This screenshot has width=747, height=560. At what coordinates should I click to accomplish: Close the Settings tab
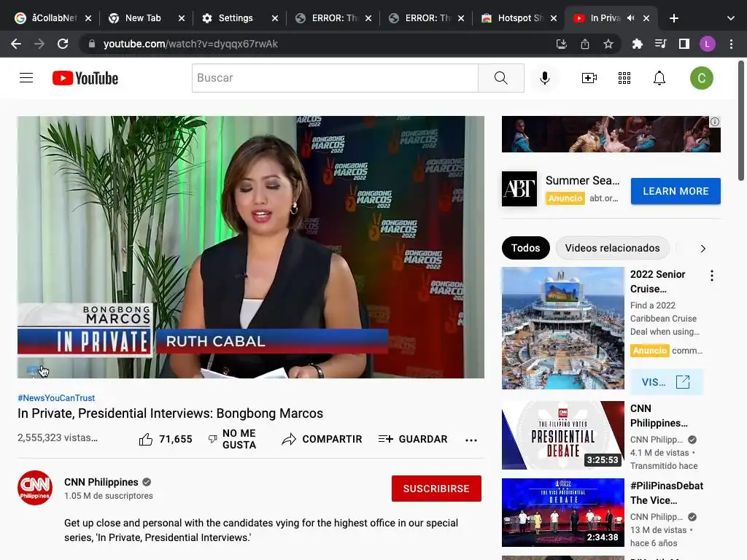coord(275,18)
